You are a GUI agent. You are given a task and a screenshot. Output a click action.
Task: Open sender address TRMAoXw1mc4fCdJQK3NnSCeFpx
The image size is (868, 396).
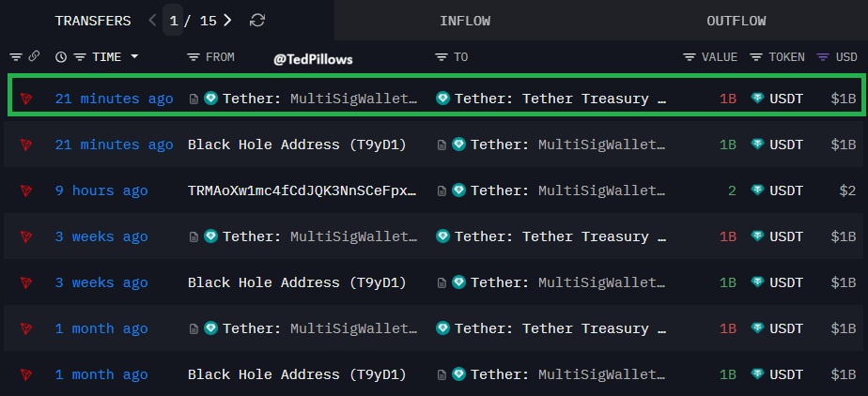pos(302,190)
